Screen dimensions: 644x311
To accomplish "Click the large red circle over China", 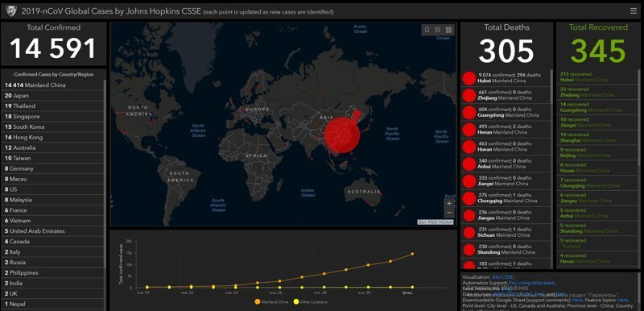I will pyautogui.click(x=342, y=135).
